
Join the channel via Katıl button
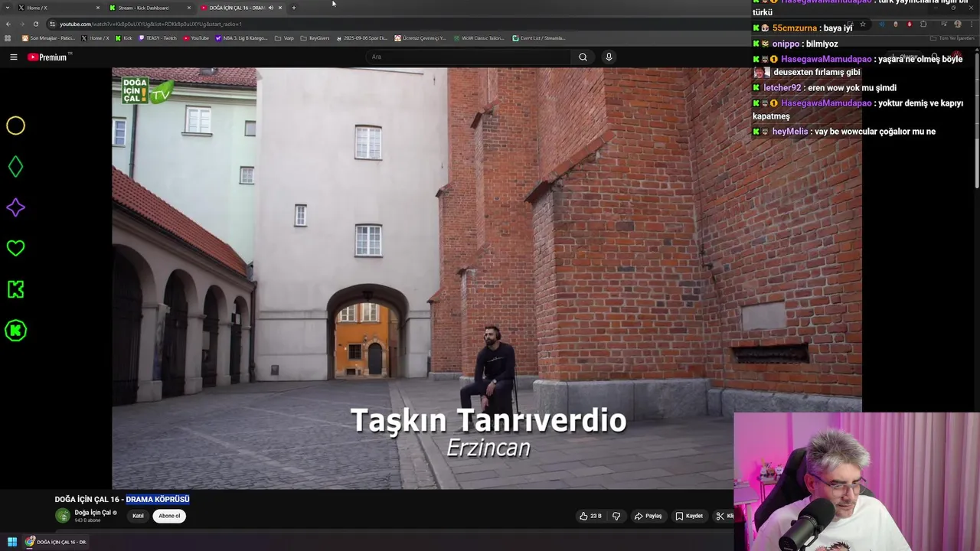(138, 516)
